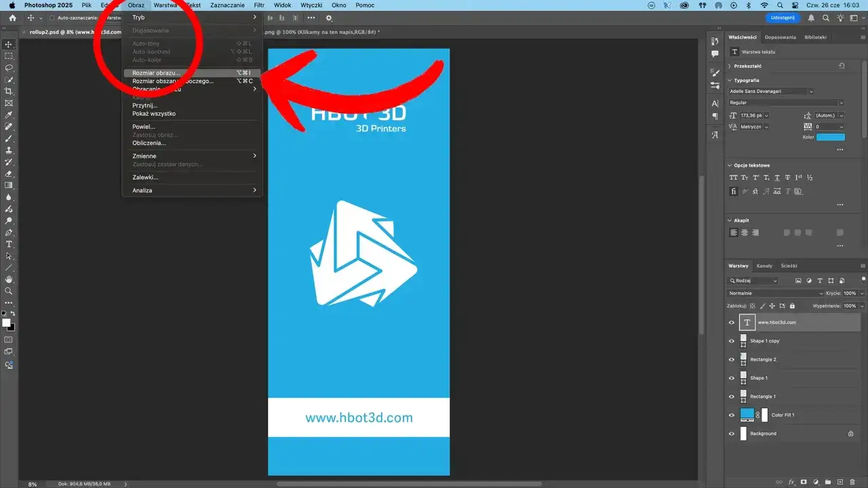Select the Move tool
Image resolution: width=868 pixels, height=488 pixels.
click(9, 45)
